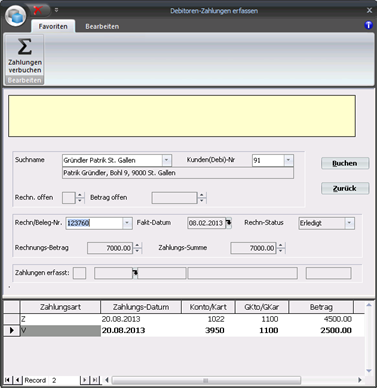Click the Rechn-Status field Erledigt
The image size is (377, 388).
tap(322, 223)
